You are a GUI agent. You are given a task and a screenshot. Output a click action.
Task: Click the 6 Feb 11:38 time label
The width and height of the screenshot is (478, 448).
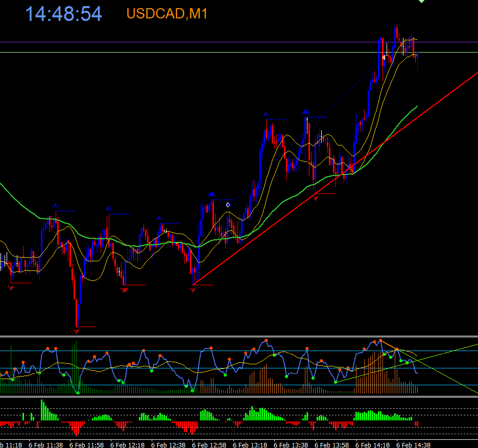tap(46, 445)
